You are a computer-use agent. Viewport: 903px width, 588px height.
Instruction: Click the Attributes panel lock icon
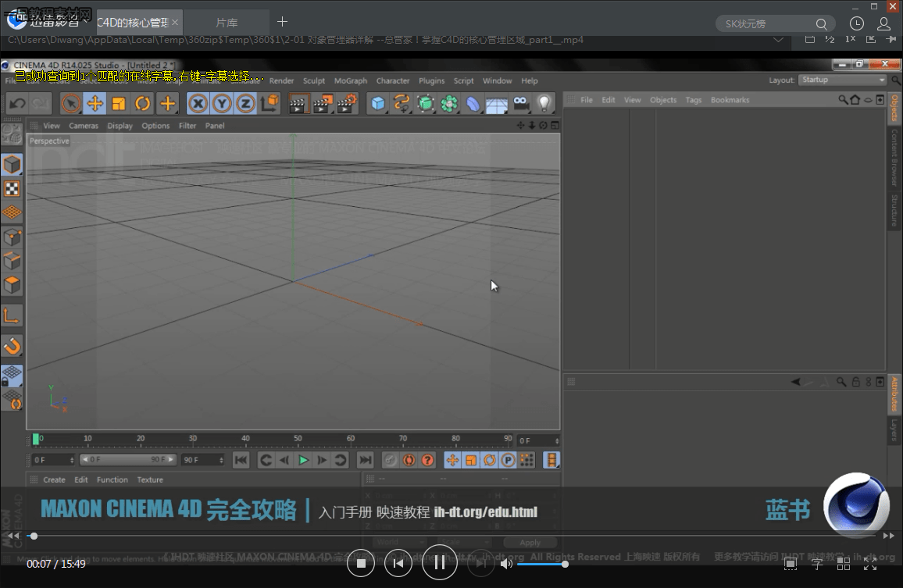pyautogui.click(x=856, y=382)
